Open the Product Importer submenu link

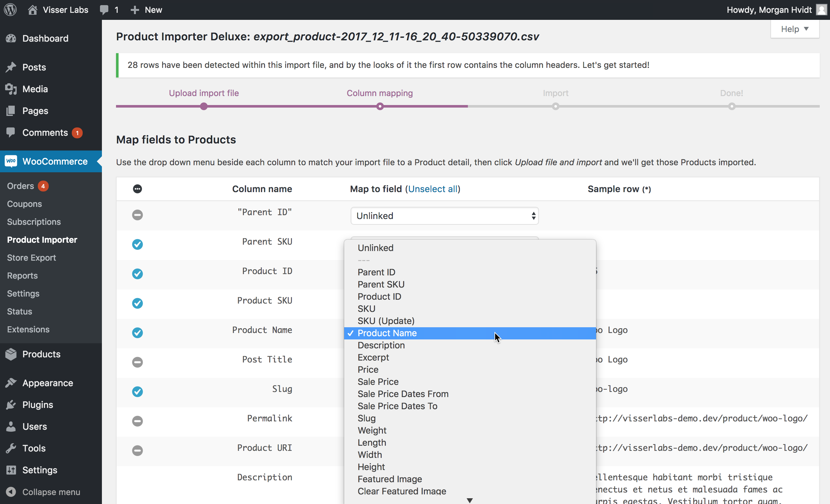42,240
